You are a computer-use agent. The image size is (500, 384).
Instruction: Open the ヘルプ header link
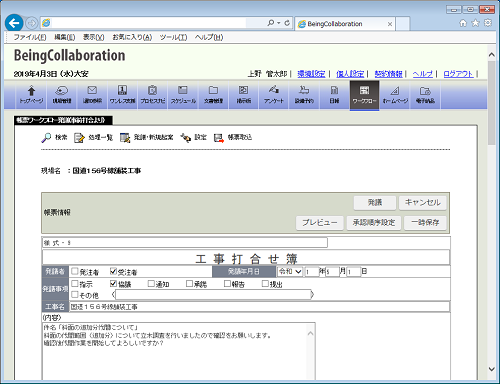coord(423,74)
